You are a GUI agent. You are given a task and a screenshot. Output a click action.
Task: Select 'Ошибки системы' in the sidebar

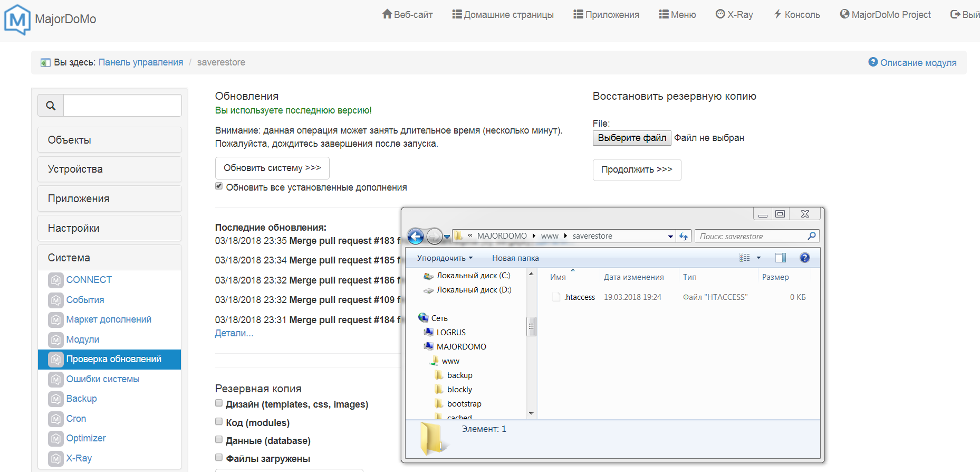[x=103, y=379]
